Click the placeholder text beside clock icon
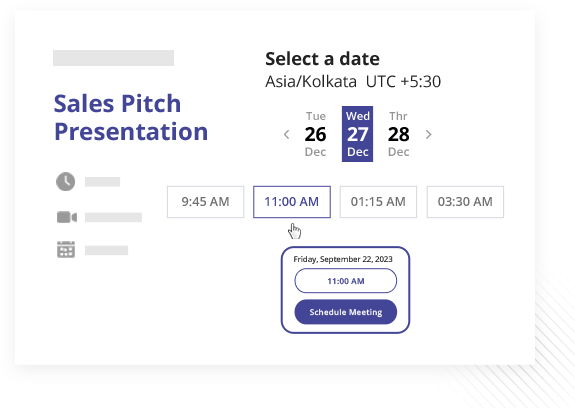The width and height of the screenshot is (575, 408). pos(102,182)
